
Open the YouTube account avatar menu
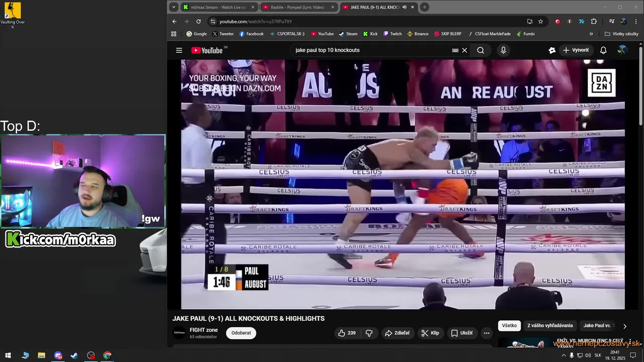coord(622,50)
